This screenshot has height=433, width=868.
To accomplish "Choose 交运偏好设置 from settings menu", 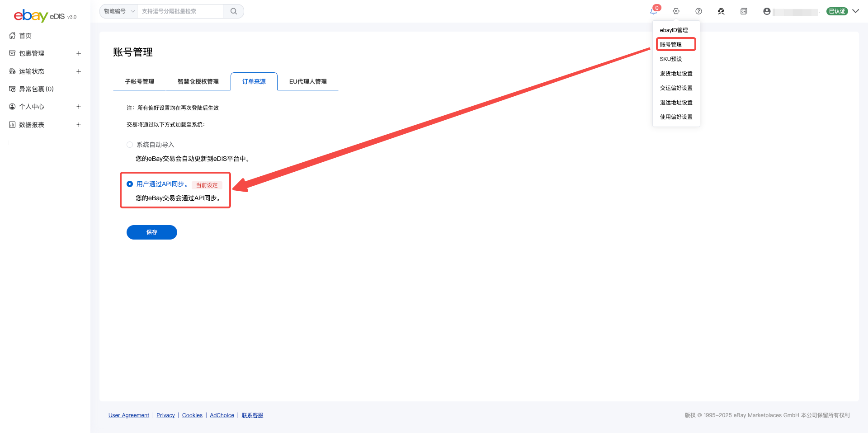I will coord(676,88).
